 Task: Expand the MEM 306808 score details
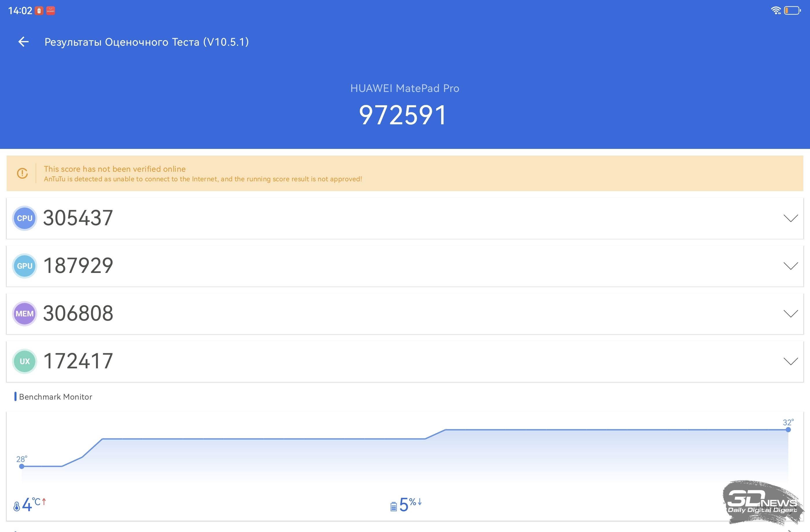(791, 314)
